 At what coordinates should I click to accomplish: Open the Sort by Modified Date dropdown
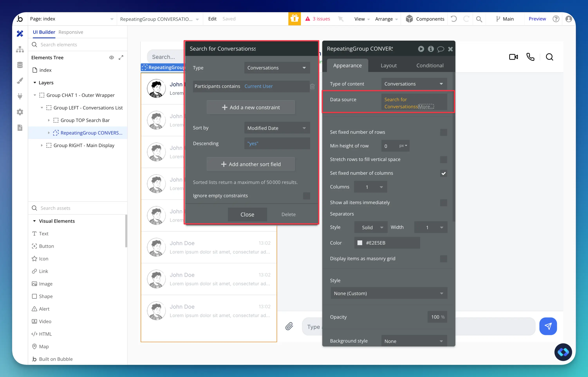point(277,128)
